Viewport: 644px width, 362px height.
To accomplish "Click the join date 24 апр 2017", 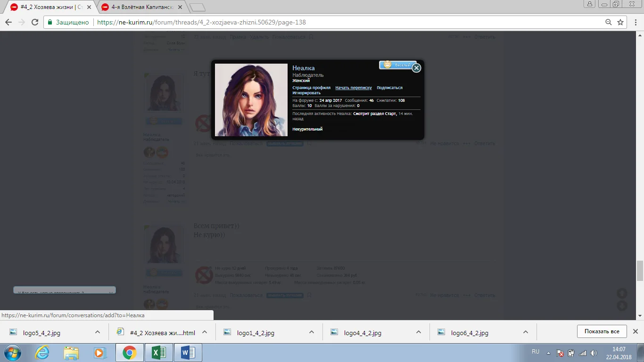I will click(330, 100).
